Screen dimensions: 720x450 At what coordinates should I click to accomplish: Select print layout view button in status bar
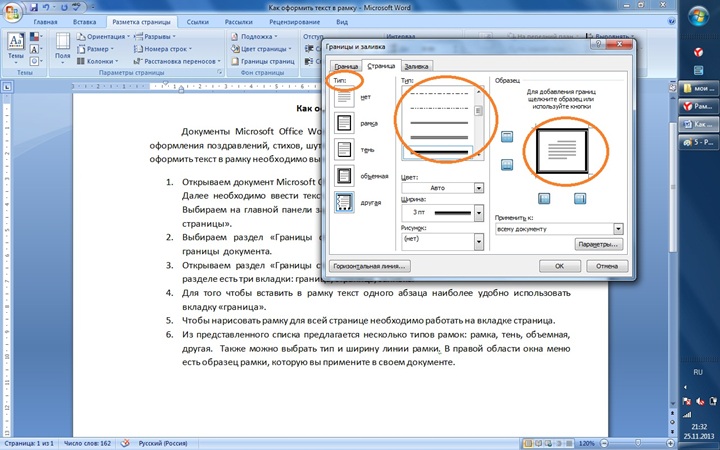pos(528,444)
